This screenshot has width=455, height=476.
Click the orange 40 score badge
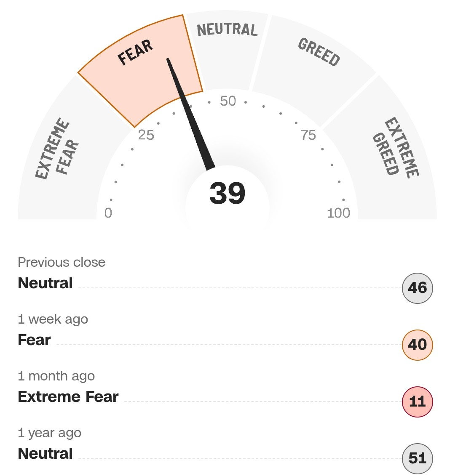[417, 345]
